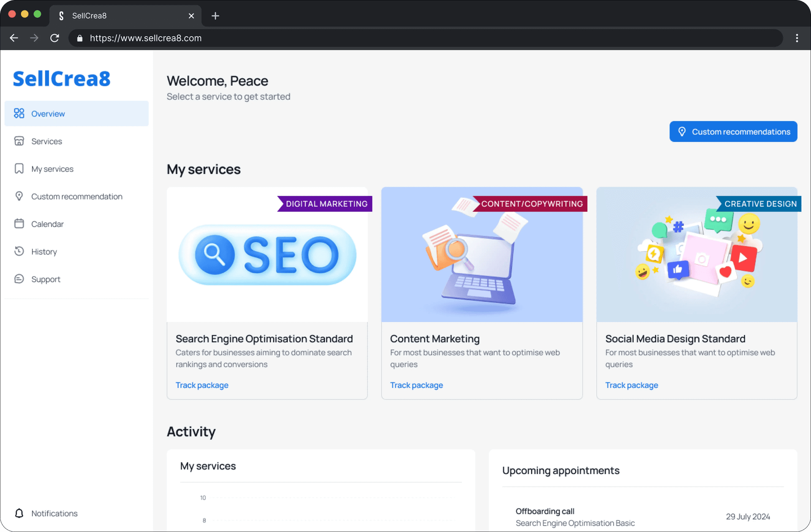Click the My services sidebar icon
Image resolution: width=811 pixels, height=532 pixels.
tap(19, 168)
